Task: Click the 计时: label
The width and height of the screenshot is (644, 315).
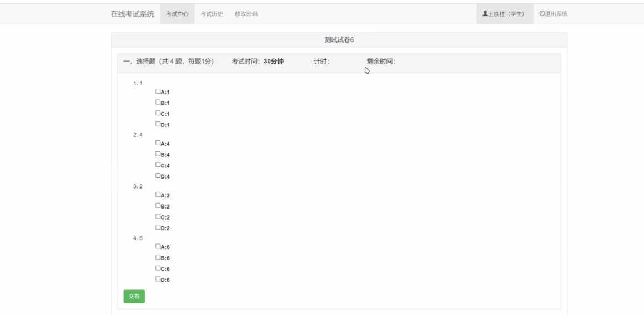Action: 321,62
